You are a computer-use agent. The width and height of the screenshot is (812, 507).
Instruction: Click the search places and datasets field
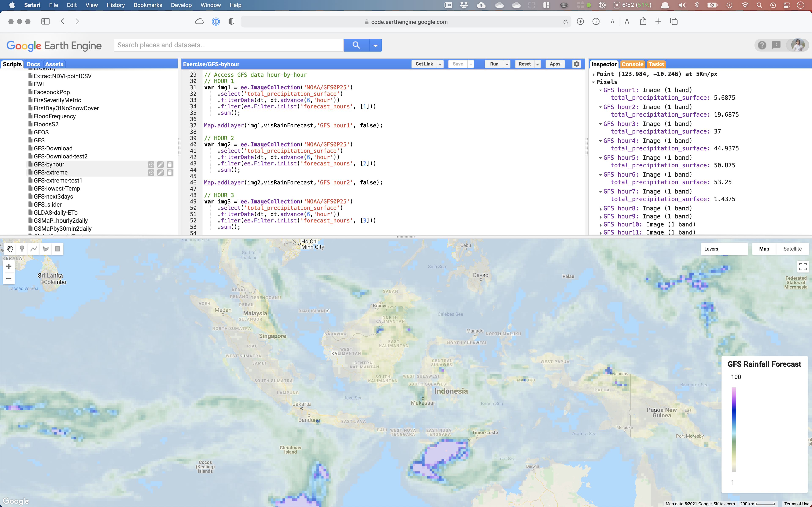point(229,45)
